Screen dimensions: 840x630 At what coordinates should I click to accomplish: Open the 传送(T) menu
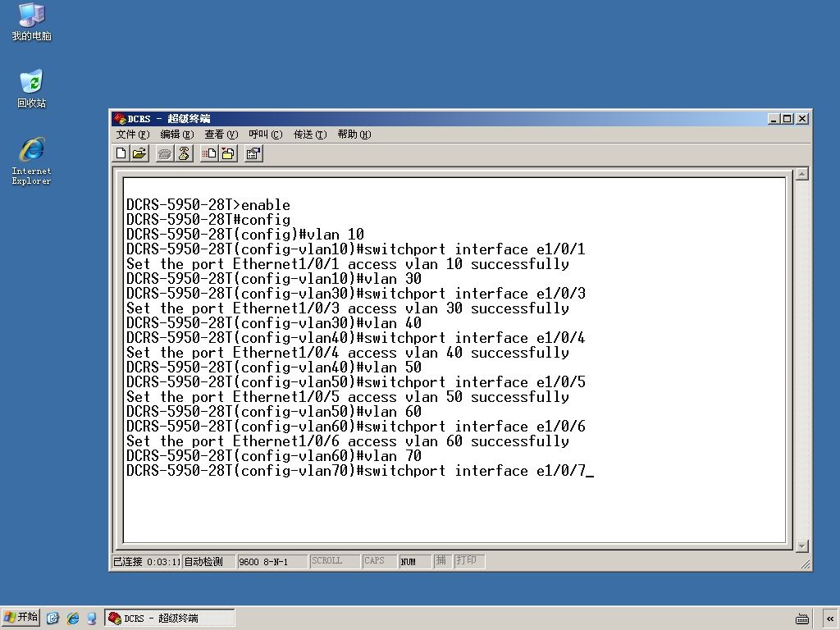pos(309,135)
